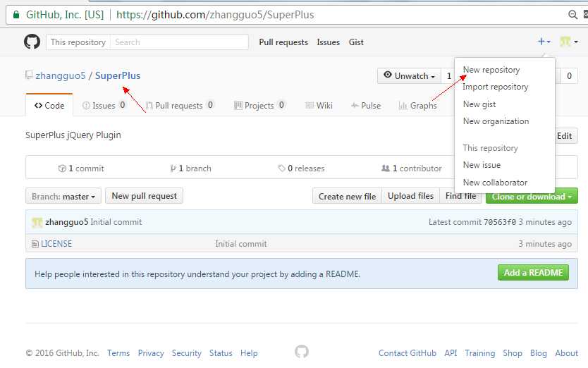The height and width of the screenshot is (368, 588).
Task: Open footer Help link
Action: click(249, 353)
